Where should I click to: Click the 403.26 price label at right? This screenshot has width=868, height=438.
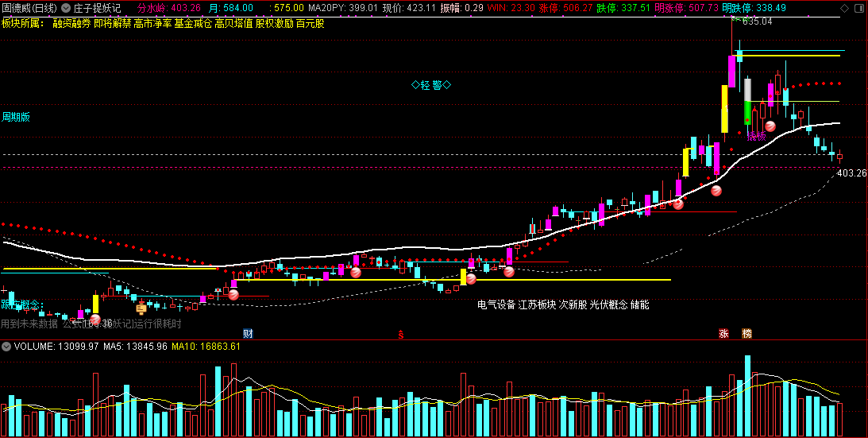pos(851,173)
